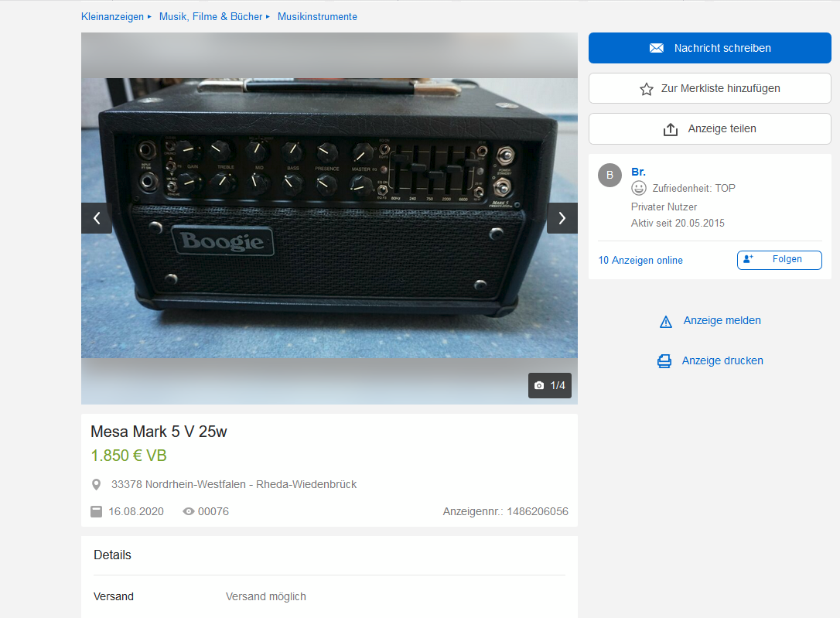Click the view count 00076
Image resolution: width=840 pixels, height=618 pixels.
213,511
